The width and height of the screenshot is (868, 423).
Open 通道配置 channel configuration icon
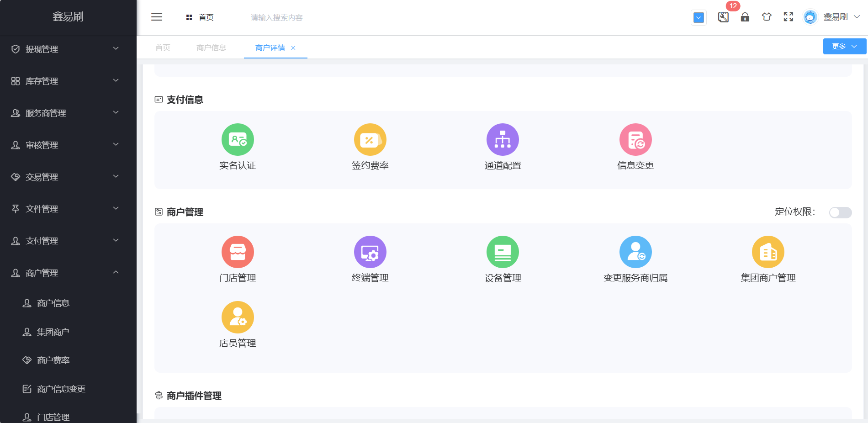(x=503, y=140)
